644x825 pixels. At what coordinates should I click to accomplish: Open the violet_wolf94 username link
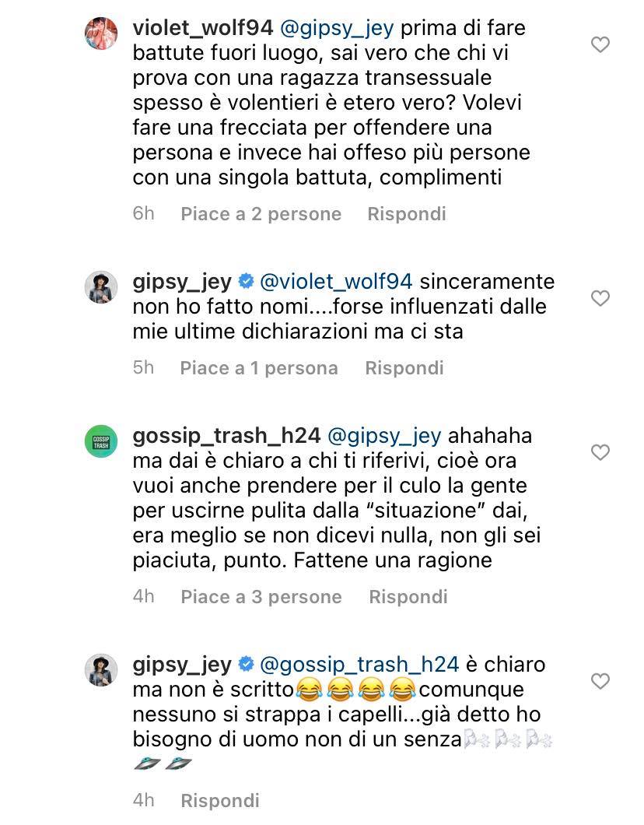pyautogui.click(x=203, y=28)
